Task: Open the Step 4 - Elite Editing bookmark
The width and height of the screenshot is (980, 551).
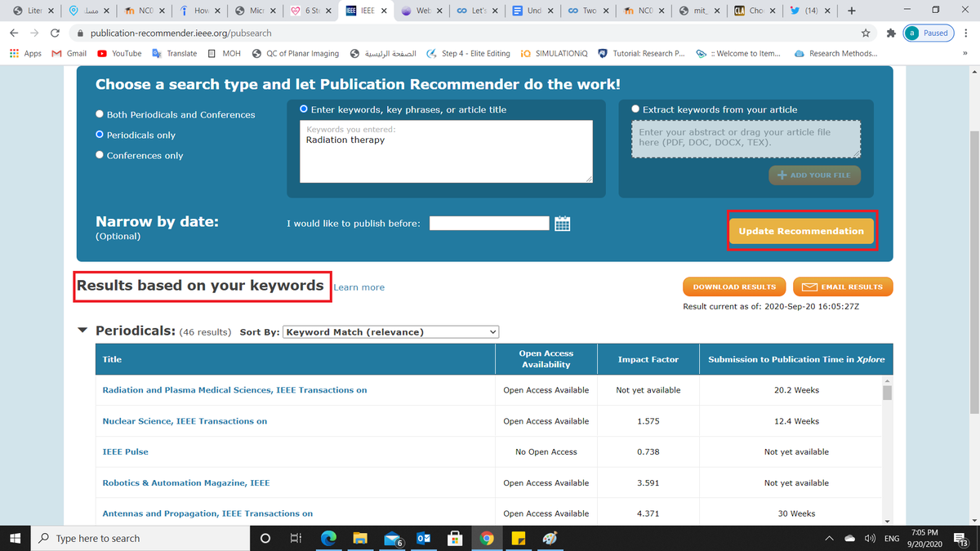Action: pos(468,53)
